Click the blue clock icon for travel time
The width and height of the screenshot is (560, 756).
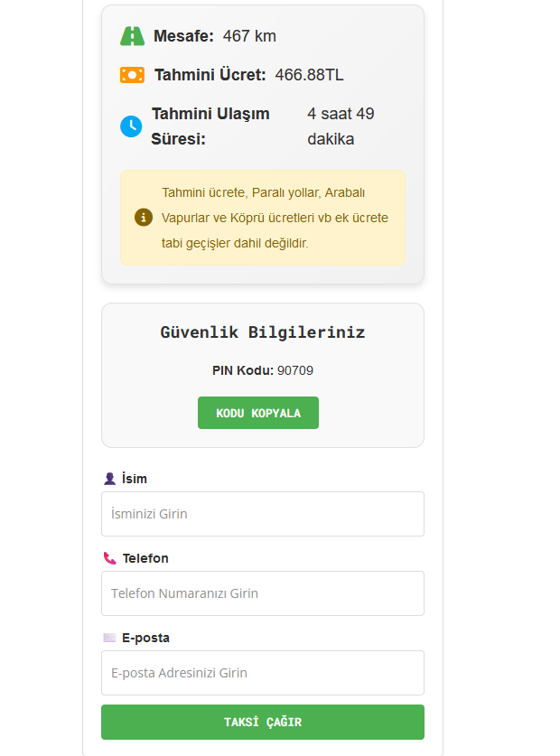point(131,126)
